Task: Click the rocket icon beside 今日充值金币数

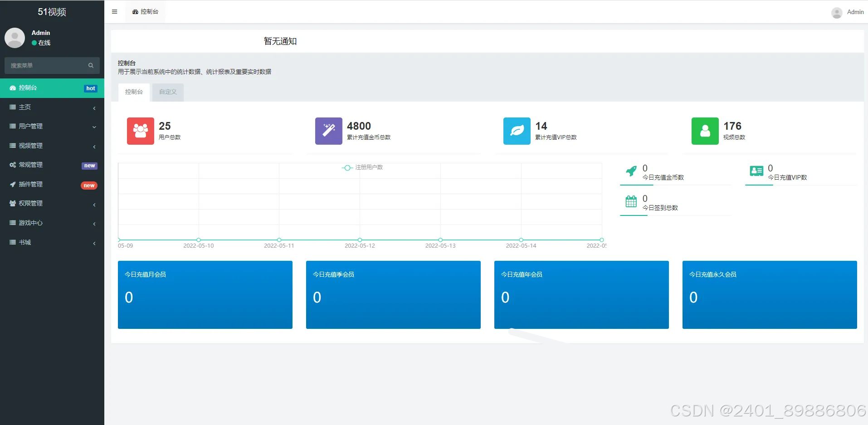Action: tap(632, 171)
